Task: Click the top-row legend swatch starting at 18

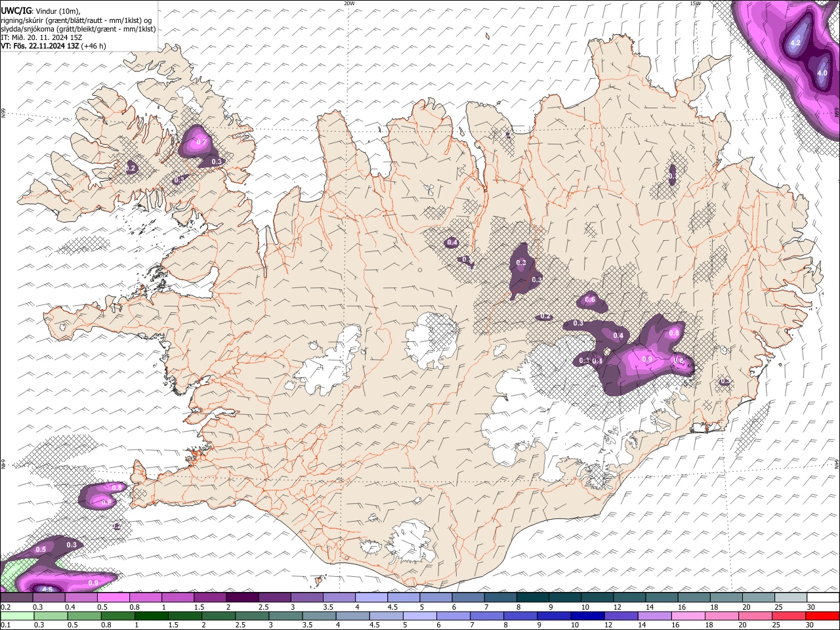Action: 726,598
